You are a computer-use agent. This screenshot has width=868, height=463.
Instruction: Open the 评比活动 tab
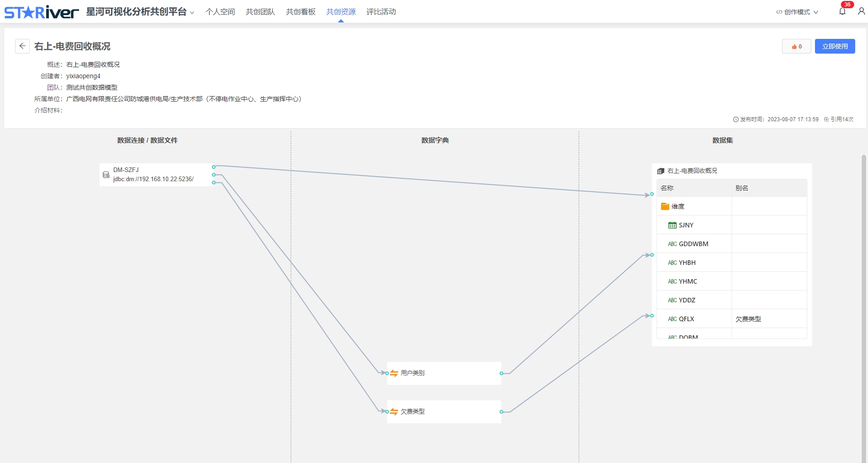(x=381, y=12)
